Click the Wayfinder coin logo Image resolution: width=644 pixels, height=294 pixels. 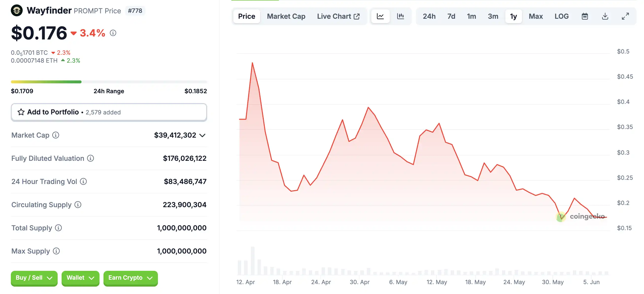17,11
